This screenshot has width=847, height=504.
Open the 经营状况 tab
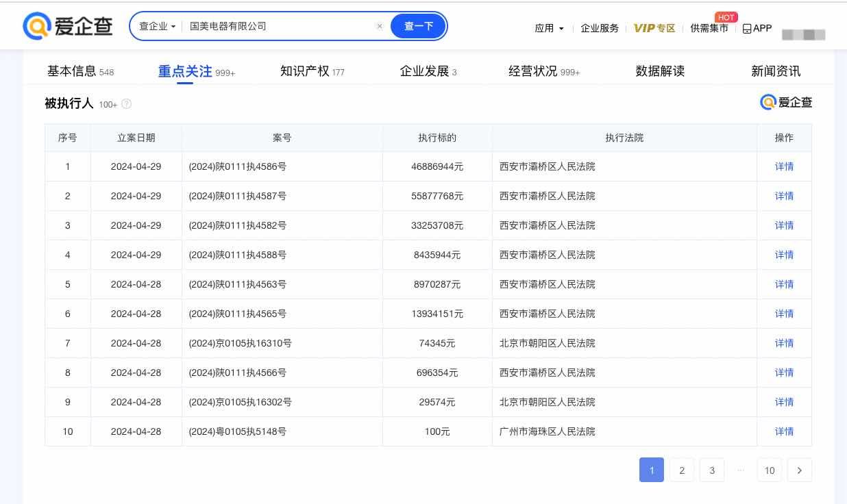[x=543, y=71]
